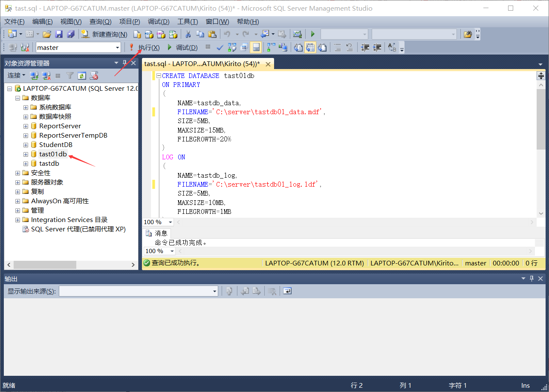Viewport: 549px width, 392px height.
Task: Click the Paste clipboard icon
Action: coord(212,34)
